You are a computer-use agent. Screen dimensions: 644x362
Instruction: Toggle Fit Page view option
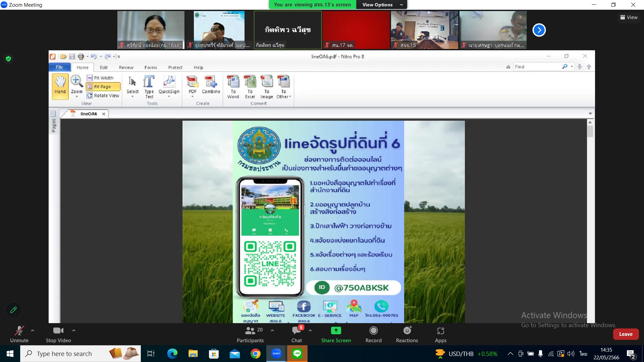click(103, 86)
